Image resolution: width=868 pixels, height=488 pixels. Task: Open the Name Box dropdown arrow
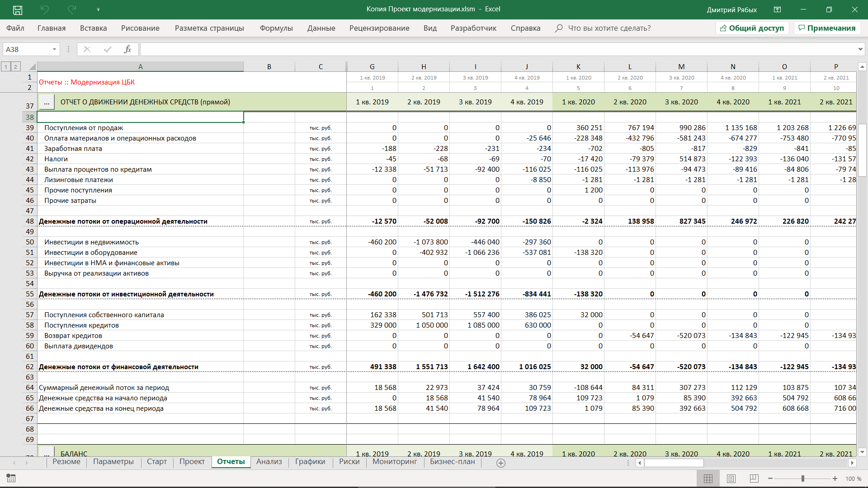[54, 49]
